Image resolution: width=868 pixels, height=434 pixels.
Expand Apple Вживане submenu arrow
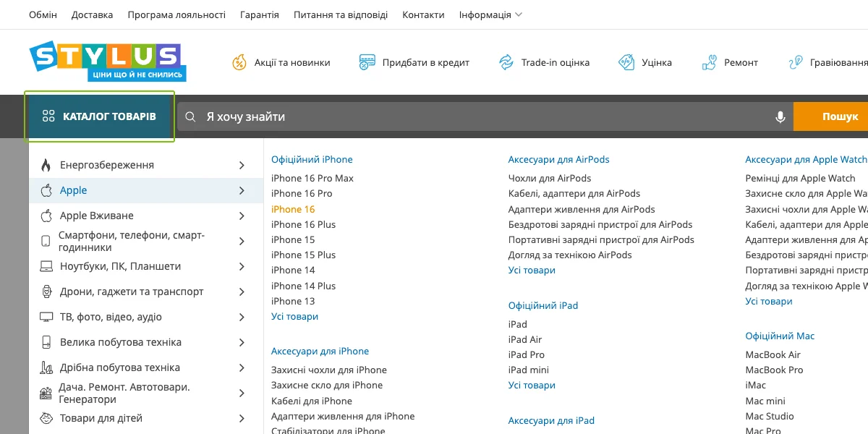point(242,216)
